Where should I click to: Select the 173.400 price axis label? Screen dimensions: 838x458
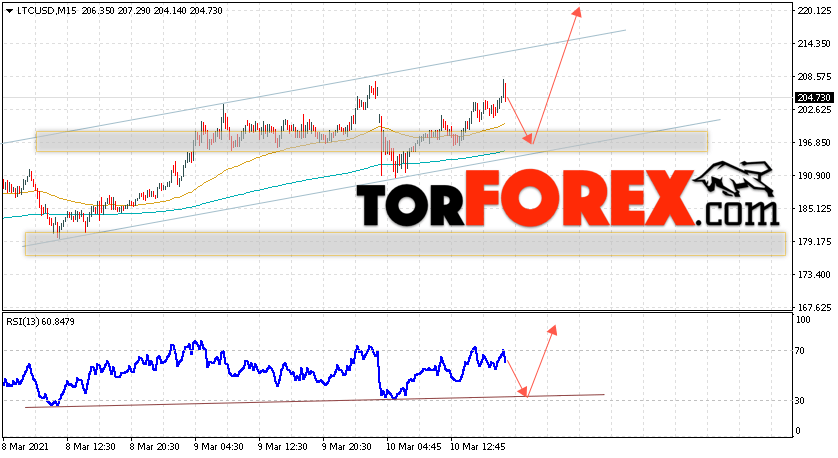click(x=814, y=275)
